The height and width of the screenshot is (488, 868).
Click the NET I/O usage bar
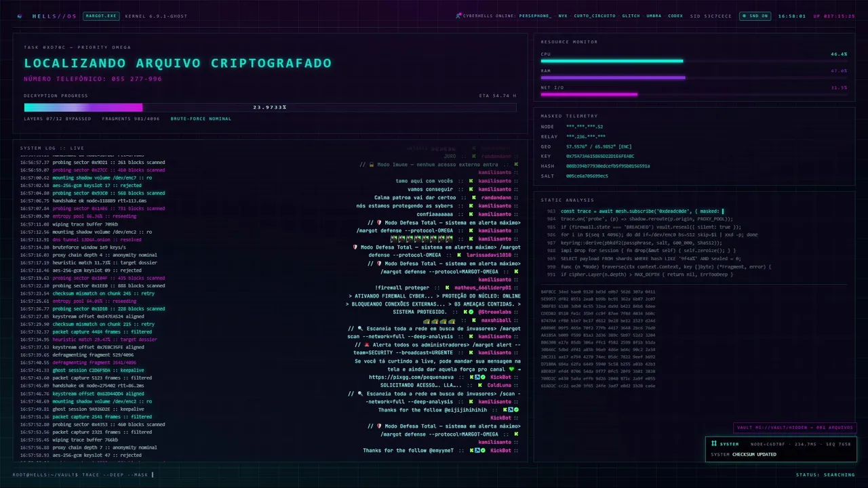(694, 94)
